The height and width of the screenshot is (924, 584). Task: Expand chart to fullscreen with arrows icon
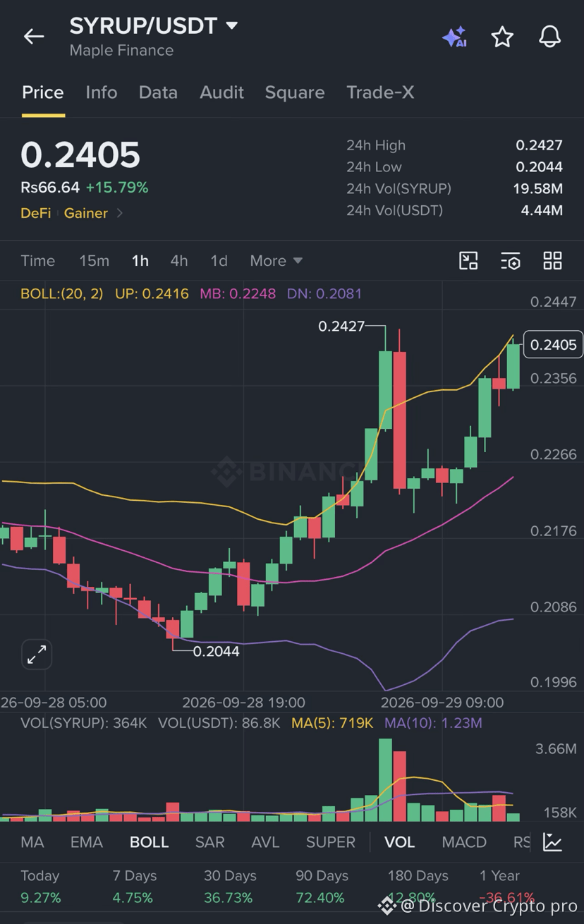37,655
